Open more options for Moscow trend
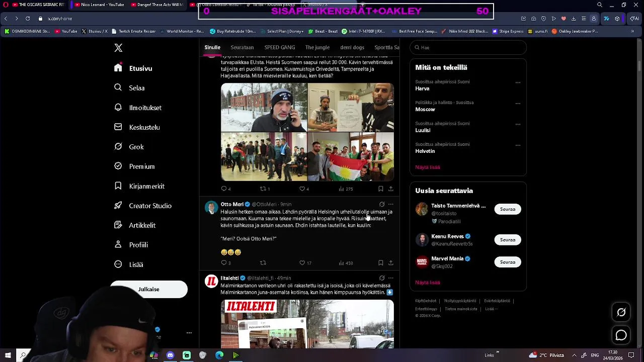Image resolution: width=644 pixels, height=362 pixels. 518,104
